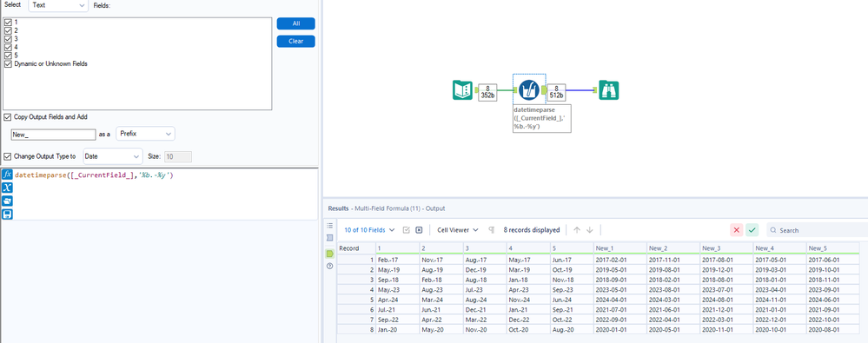Click the New_2 column header
The height and width of the screenshot is (343, 868).
(673, 247)
